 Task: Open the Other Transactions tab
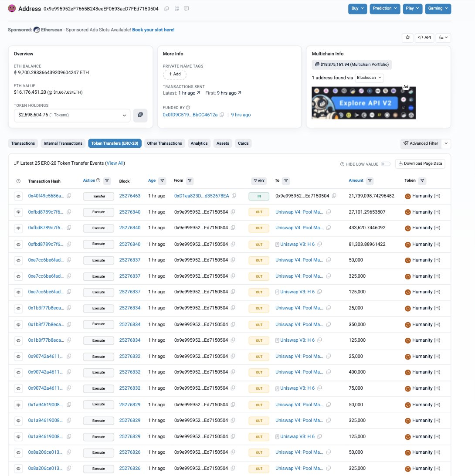164,143
